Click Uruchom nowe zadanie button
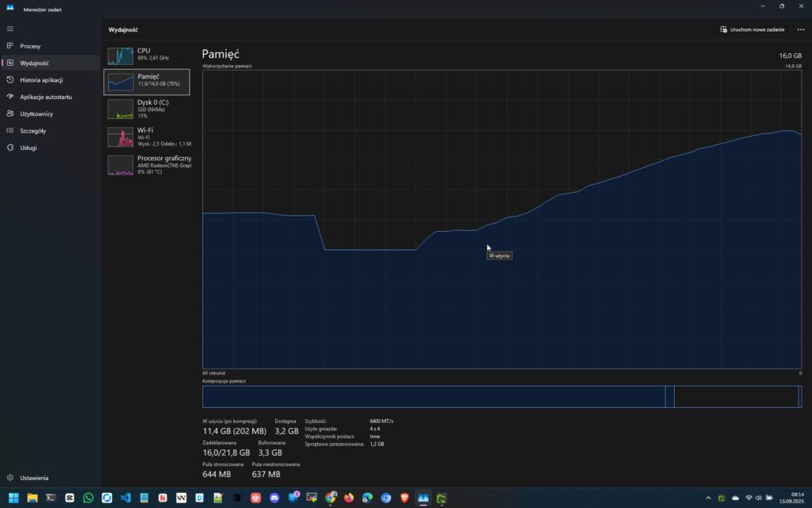The image size is (812, 508). [752, 29]
